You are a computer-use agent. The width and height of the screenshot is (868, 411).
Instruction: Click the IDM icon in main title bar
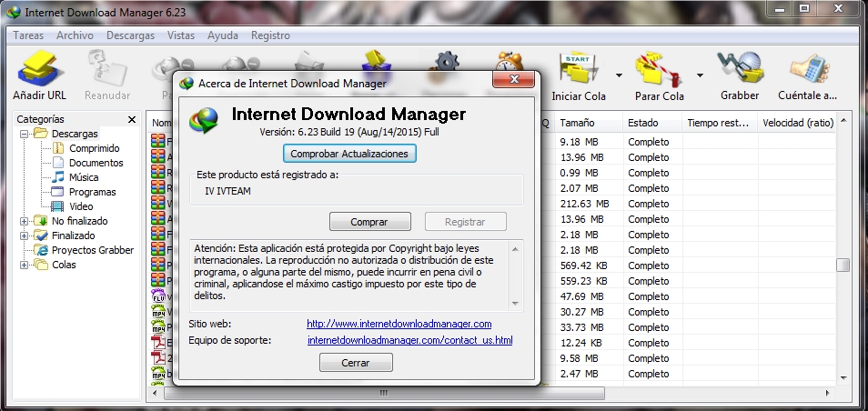click(14, 11)
